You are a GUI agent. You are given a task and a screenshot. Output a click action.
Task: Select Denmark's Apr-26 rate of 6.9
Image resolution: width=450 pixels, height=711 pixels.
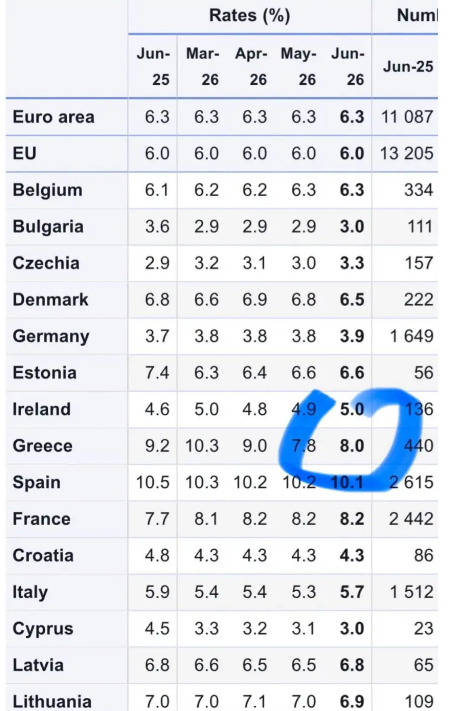[254, 300]
